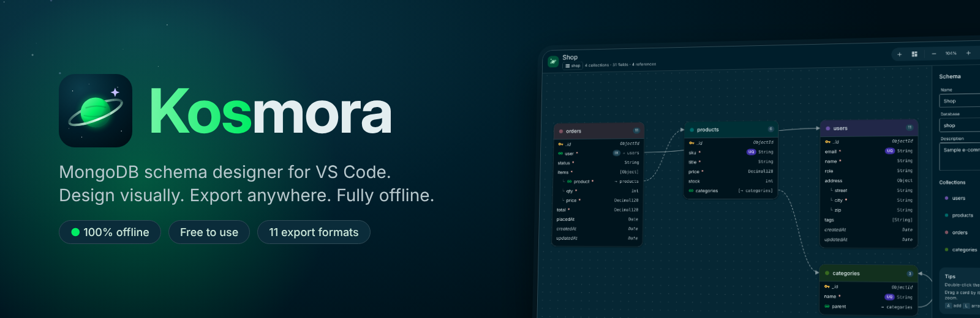This screenshot has height=318, width=980.
Task: Open 'users' in the Collections sidebar list
Action: [x=959, y=198]
